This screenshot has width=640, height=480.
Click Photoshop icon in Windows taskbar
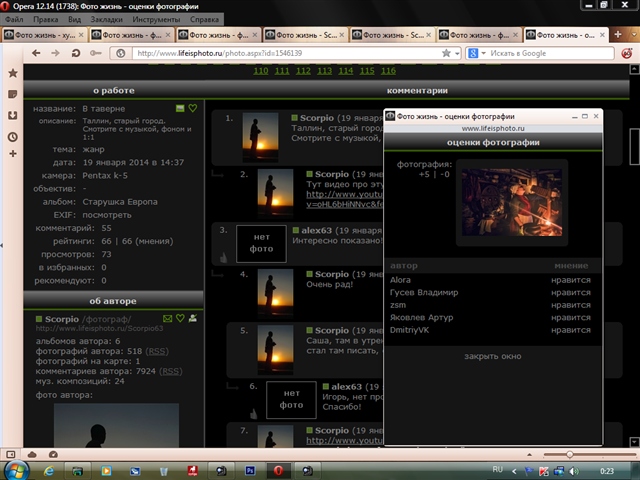pos(250,469)
